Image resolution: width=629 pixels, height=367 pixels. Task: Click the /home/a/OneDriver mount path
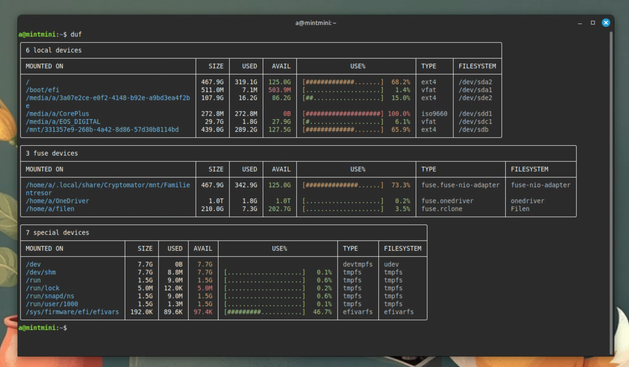coord(57,201)
